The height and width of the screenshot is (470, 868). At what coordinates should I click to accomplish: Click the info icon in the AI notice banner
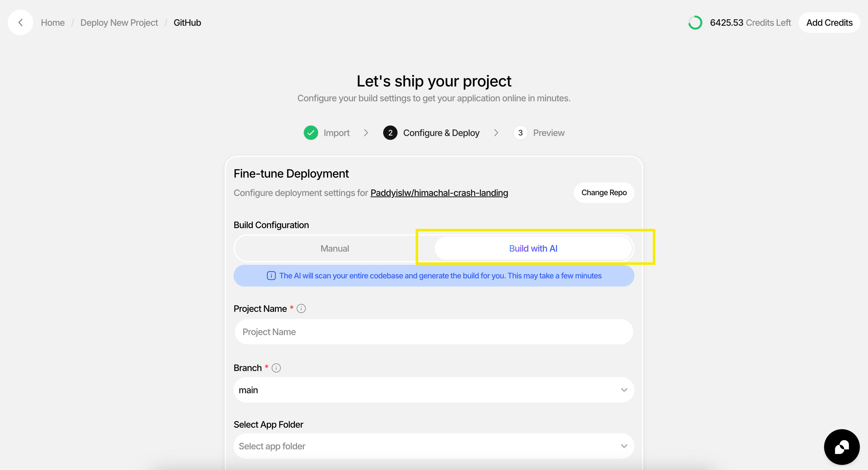pos(271,275)
